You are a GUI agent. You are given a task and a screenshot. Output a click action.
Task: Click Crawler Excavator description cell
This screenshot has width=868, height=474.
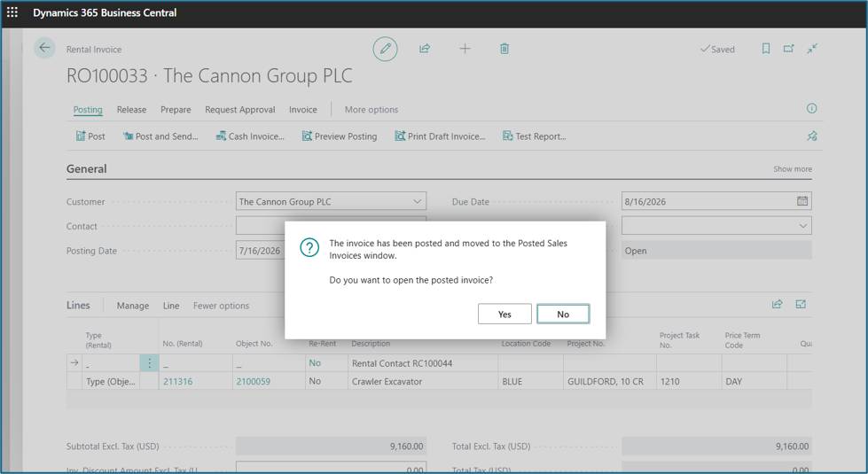[x=423, y=381]
